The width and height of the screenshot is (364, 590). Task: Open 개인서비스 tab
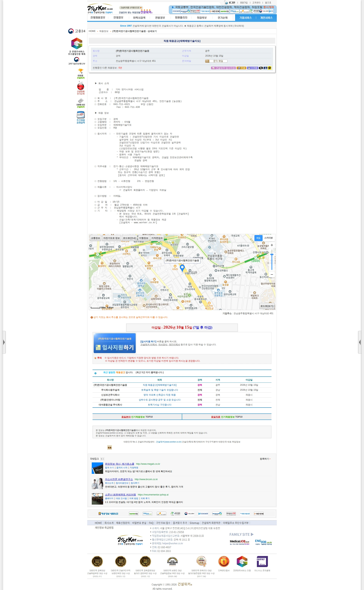coord(266,18)
